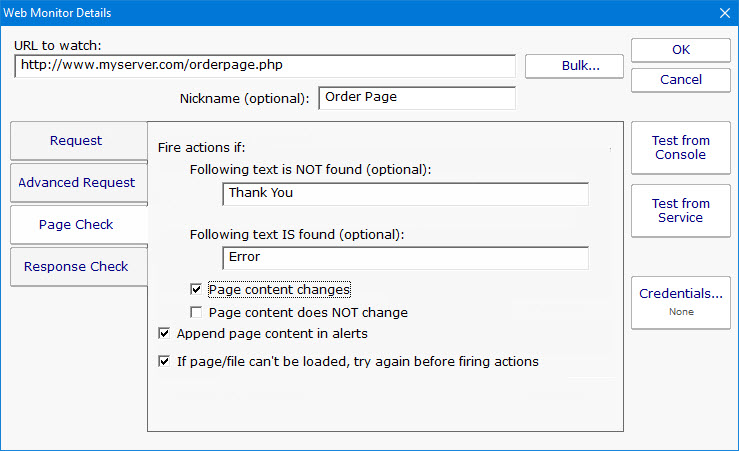
Task: Select the Page Check tab
Action: coord(76,225)
